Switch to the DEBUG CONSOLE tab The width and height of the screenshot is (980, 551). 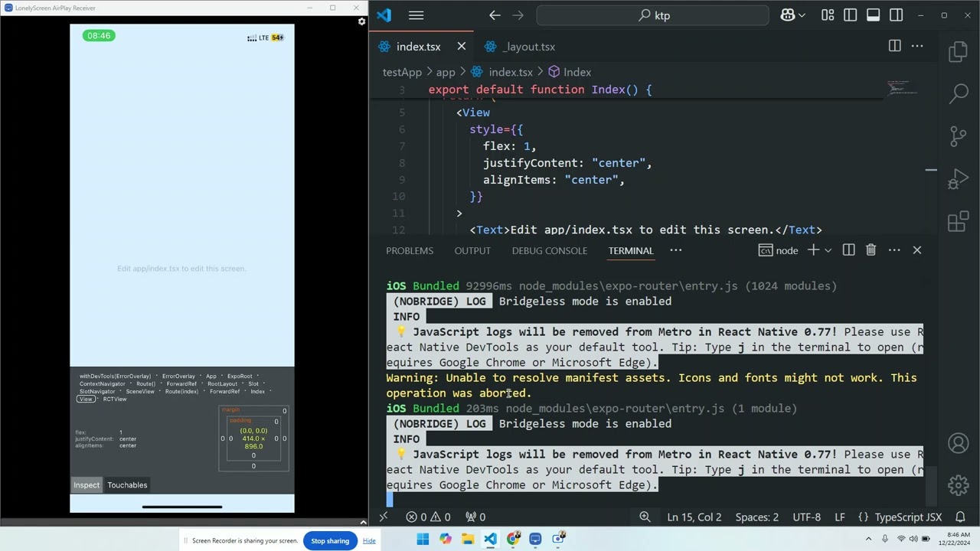550,250
